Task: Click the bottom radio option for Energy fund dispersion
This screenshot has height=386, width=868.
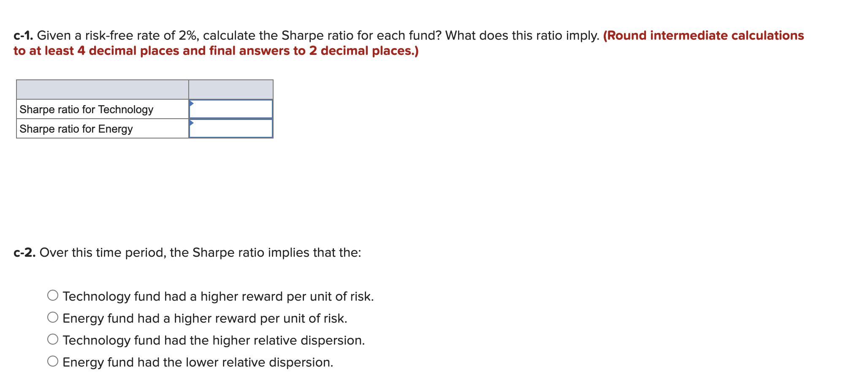Action: (x=53, y=361)
